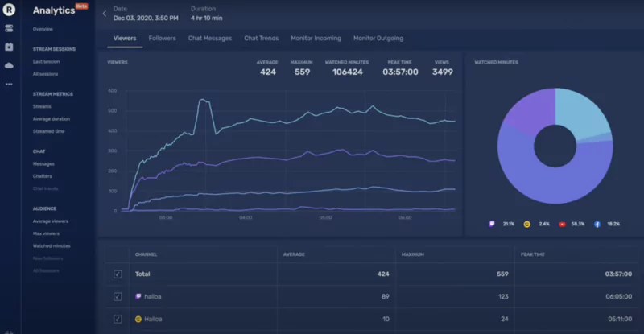Click the purple upper-left pie segment
This screenshot has width=644, height=334.
532,111
